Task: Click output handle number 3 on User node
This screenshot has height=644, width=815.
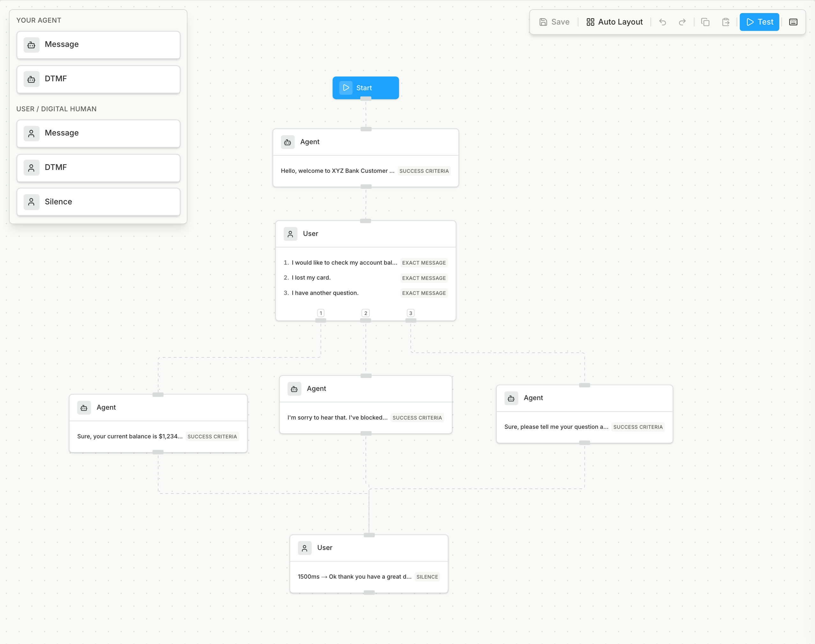Action: click(x=411, y=320)
